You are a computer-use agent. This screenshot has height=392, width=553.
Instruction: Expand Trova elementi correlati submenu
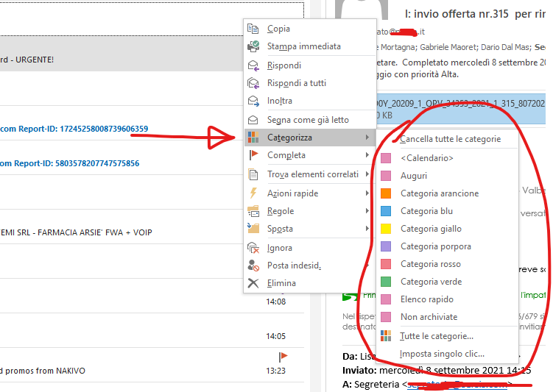tap(367, 174)
